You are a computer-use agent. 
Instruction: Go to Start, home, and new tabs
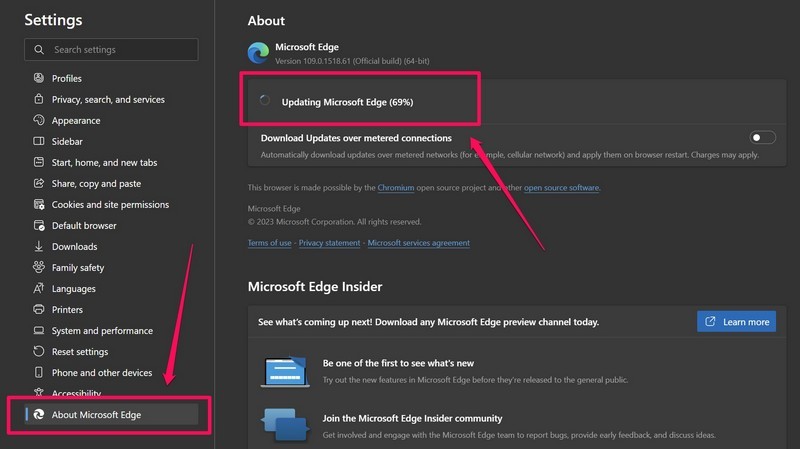coord(104,162)
